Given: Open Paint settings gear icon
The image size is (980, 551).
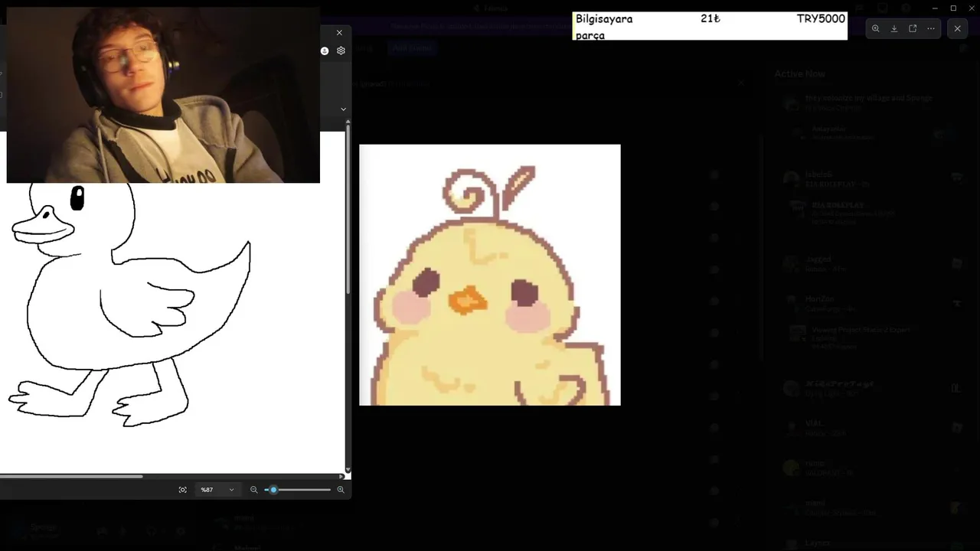Looking at the screenshot, I should tap(341, 51).
